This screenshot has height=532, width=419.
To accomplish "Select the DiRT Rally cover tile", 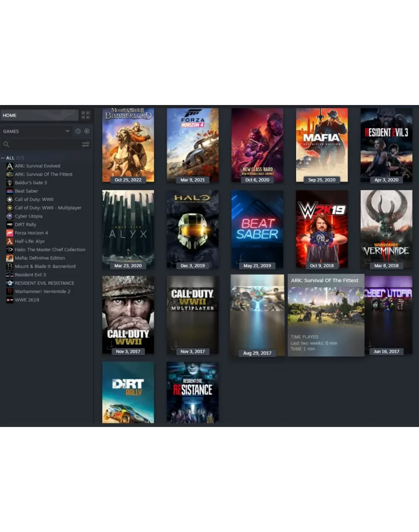I will tap(128, 392).
